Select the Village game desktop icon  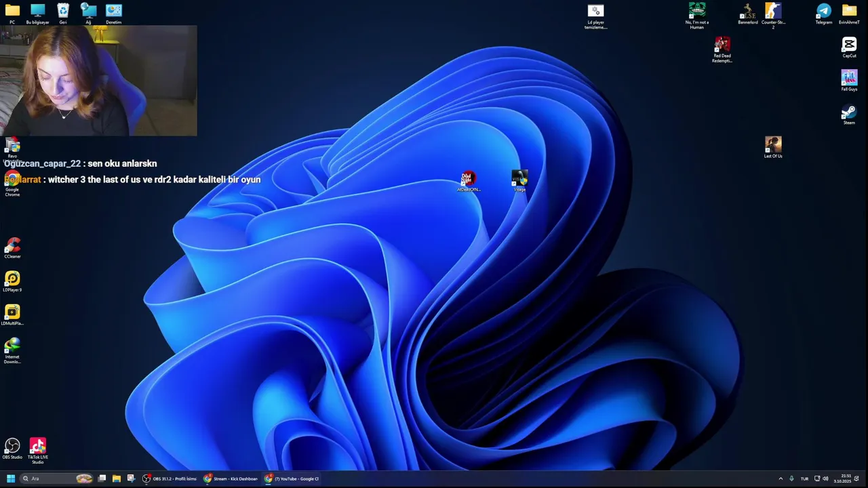click(519, 182)
